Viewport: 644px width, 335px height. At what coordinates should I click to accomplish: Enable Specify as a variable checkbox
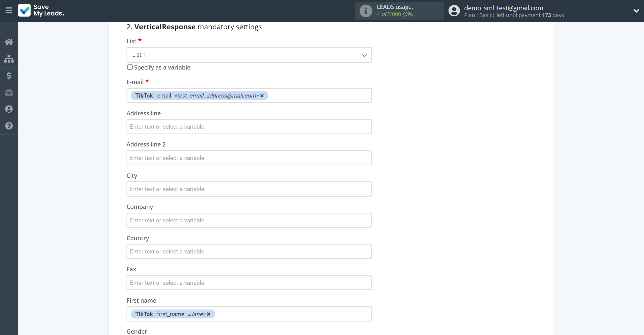click(x=130, y=67)
